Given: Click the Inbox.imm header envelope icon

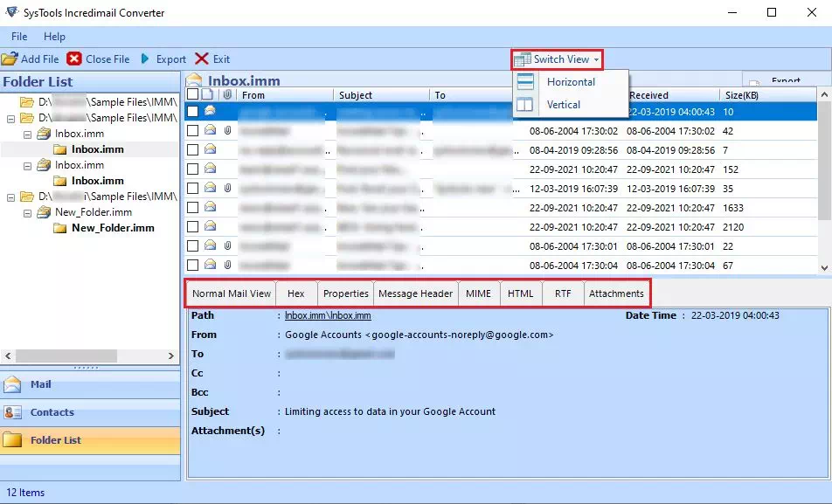Looking at the screenshot, I should [x=194, y=80].
